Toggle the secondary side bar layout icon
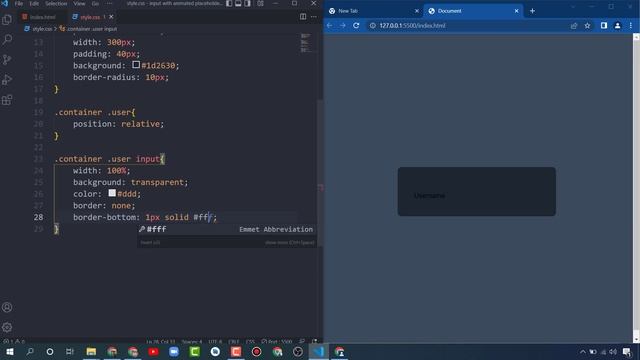The width and height of the screenshot is (640, 360). 248,4
